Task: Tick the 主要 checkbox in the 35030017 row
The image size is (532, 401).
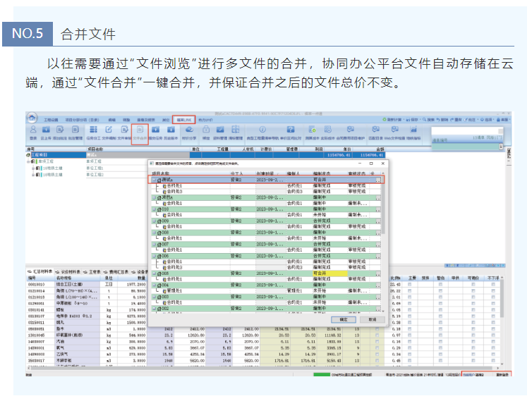Action: 409,361
